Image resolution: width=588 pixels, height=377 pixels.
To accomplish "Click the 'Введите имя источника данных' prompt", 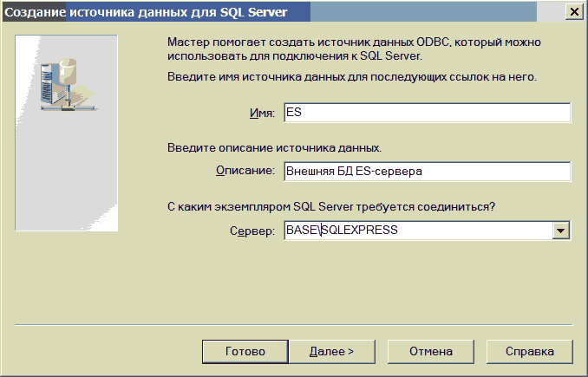I will coord(351,77).
